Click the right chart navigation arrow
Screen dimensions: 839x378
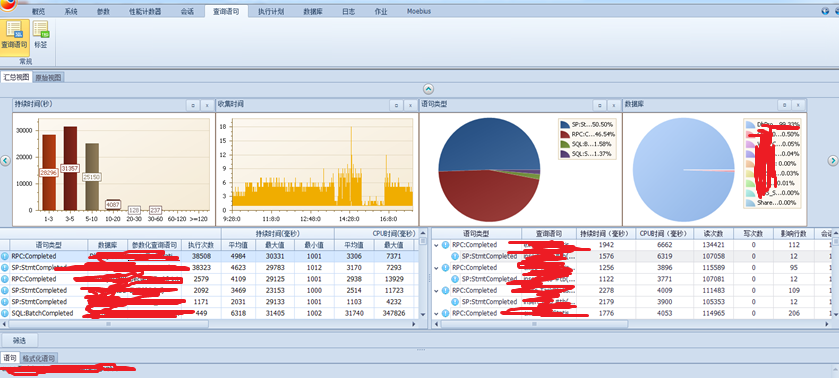click(833, 161)
